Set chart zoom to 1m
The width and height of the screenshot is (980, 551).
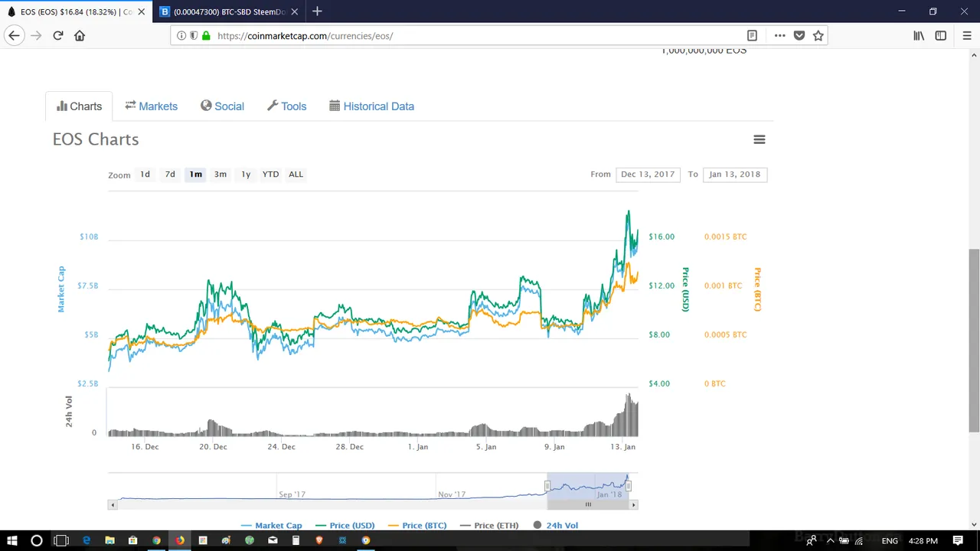(195, 174)
